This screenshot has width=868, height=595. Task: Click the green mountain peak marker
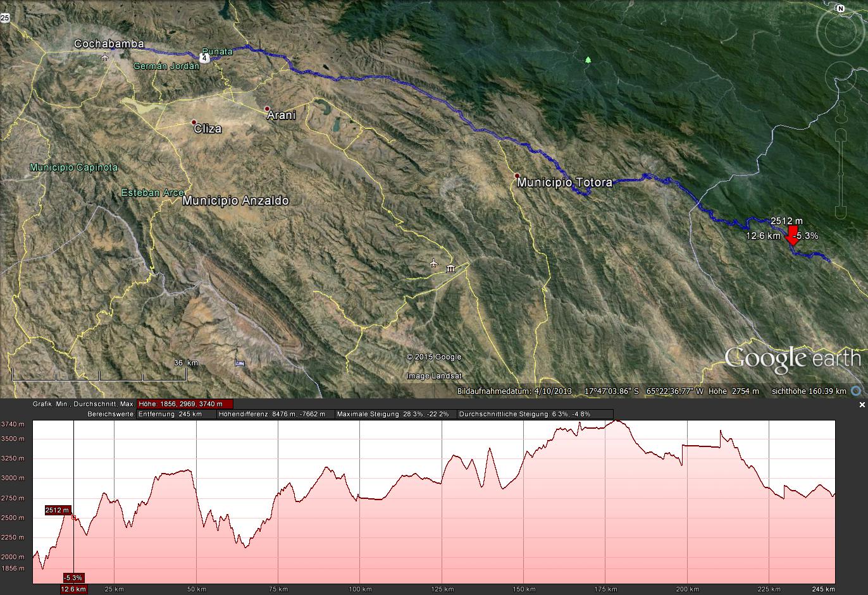[588, 60]
